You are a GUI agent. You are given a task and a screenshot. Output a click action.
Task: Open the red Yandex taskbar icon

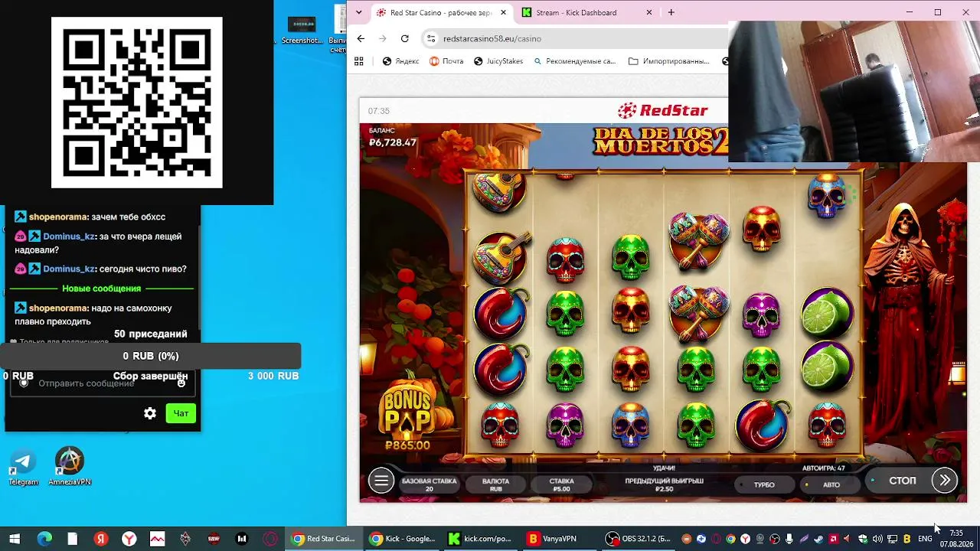pos(100,539)
